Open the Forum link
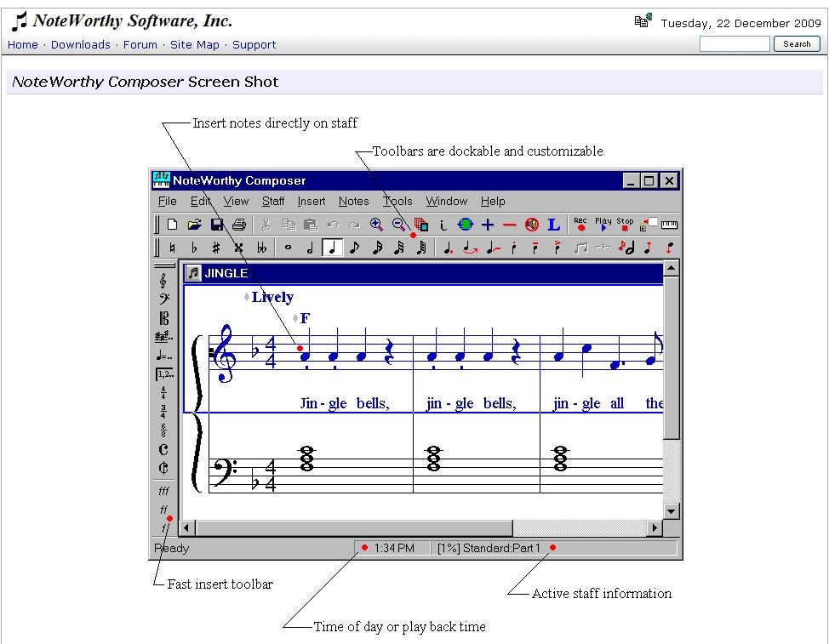 (140, 45)
